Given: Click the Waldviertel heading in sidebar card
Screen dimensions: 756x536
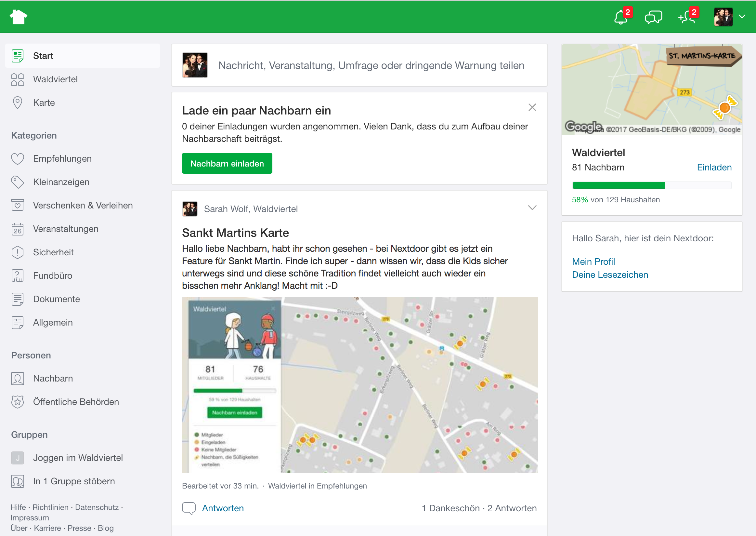Looking at the screenshot, I should coord(598,153).
